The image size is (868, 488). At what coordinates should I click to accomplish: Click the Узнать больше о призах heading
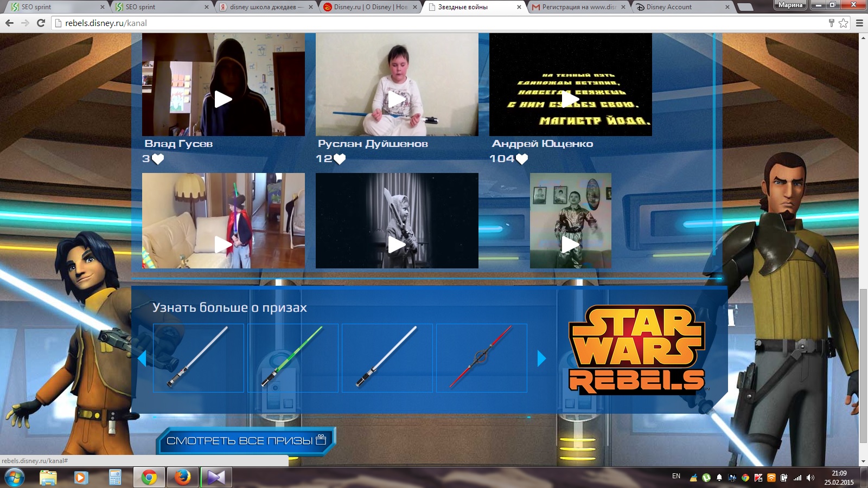coord(229,307)
